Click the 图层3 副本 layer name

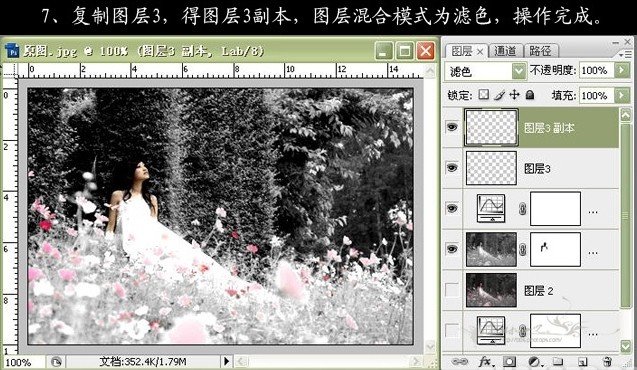tap(549, 128)
